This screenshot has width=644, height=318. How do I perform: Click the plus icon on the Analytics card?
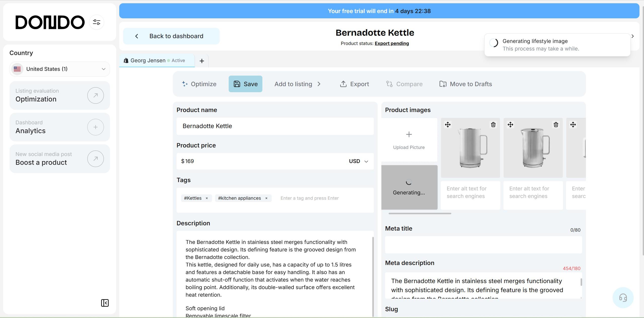[x=95, y=127]
